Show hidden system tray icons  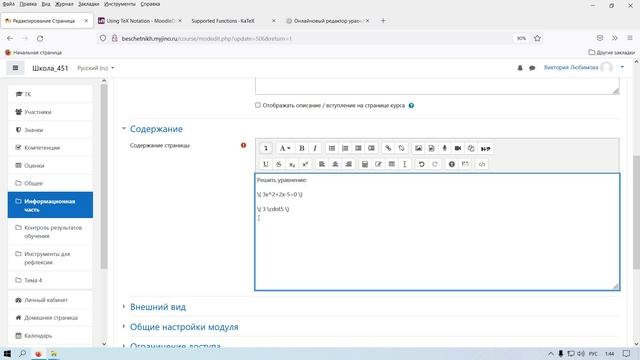click(551, 353)
